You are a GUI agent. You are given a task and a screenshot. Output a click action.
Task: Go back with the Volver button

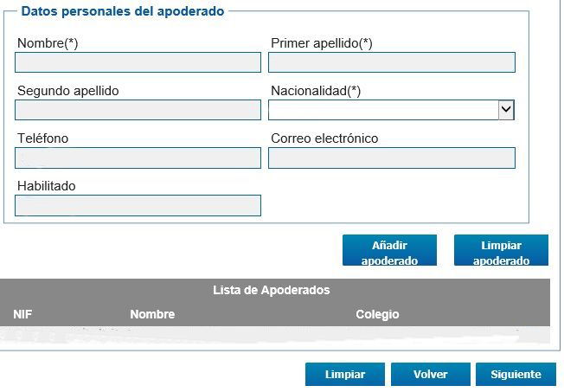[431, 375]
